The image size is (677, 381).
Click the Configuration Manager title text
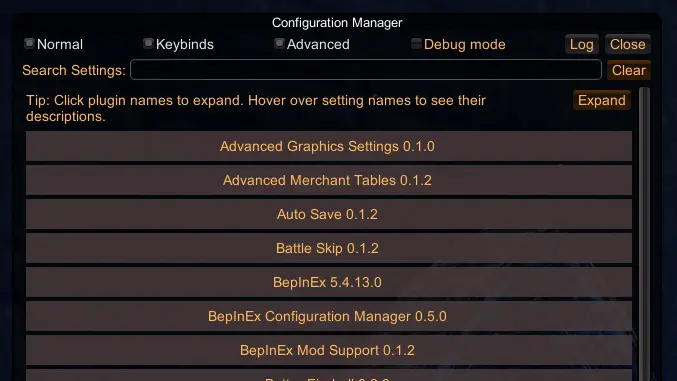tap(337, 22)
